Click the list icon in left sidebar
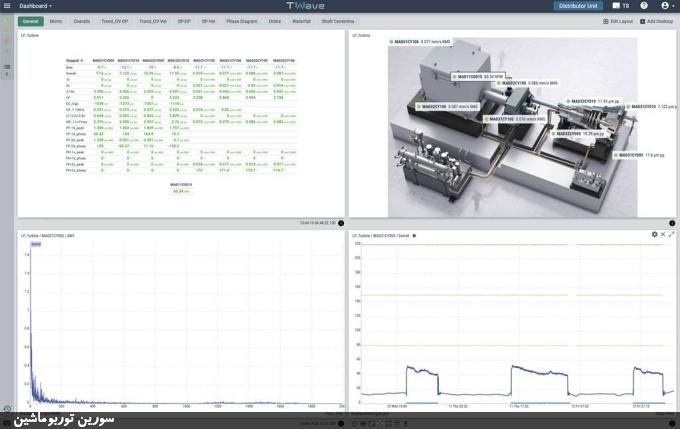Viewport: 680px width, 429px height. point(7,67)
